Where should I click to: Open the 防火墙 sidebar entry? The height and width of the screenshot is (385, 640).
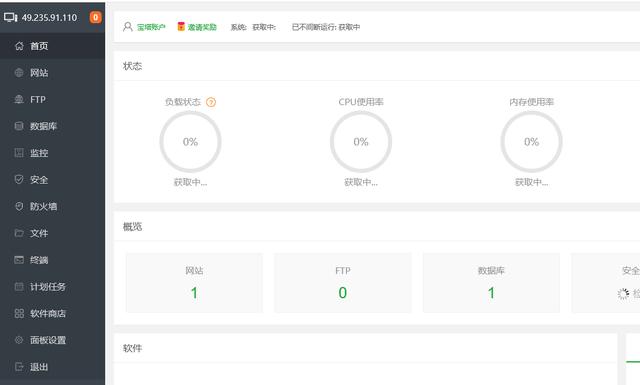(52, 207)
